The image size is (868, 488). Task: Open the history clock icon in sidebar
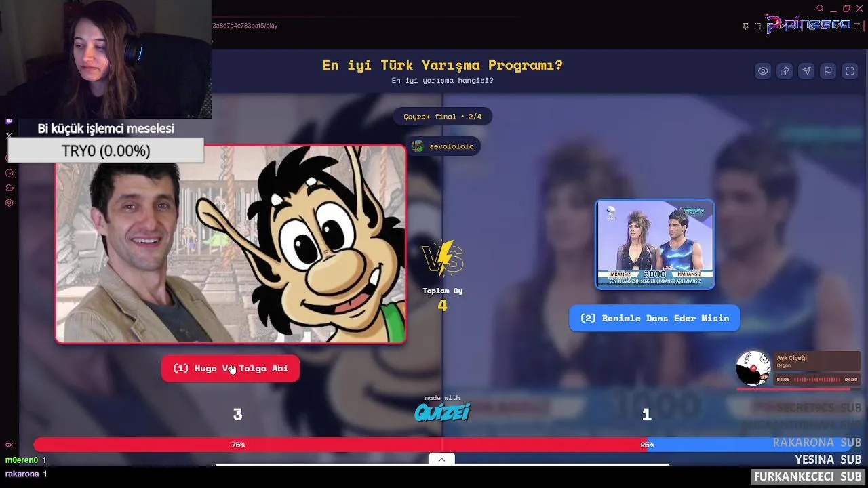pos(9,173)
